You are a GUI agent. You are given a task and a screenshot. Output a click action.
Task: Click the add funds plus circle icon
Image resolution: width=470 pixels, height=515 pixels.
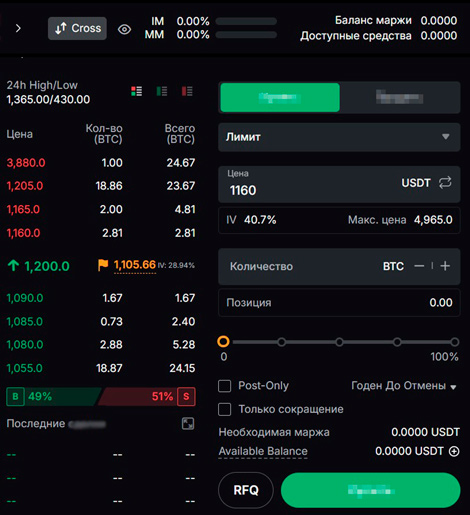click(454, 451)
